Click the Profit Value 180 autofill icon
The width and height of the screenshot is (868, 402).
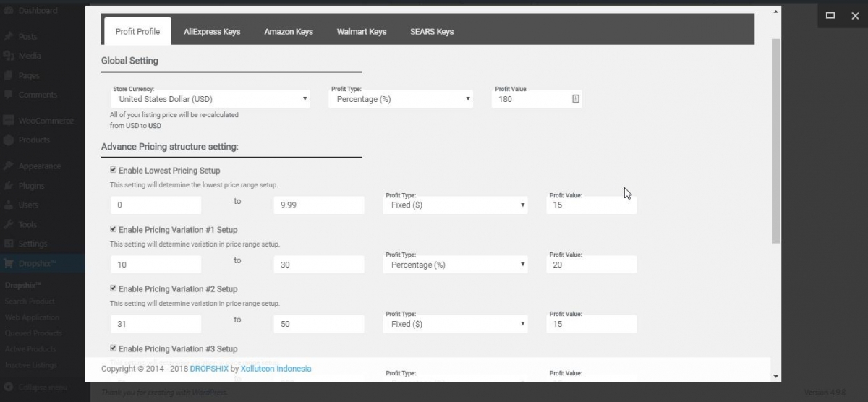click(576, 99)
